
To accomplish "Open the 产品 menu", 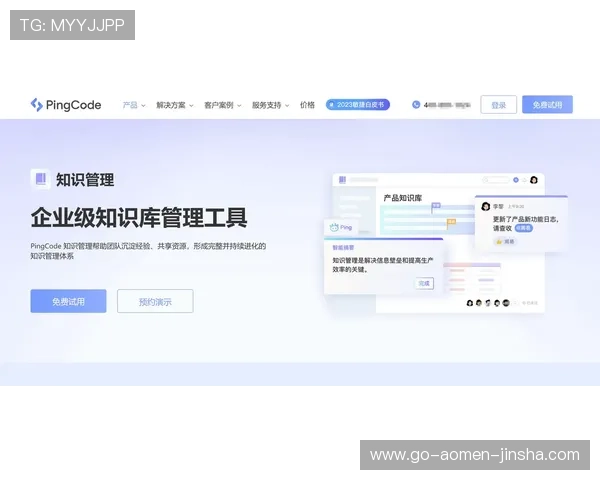I will coord(130,105).
